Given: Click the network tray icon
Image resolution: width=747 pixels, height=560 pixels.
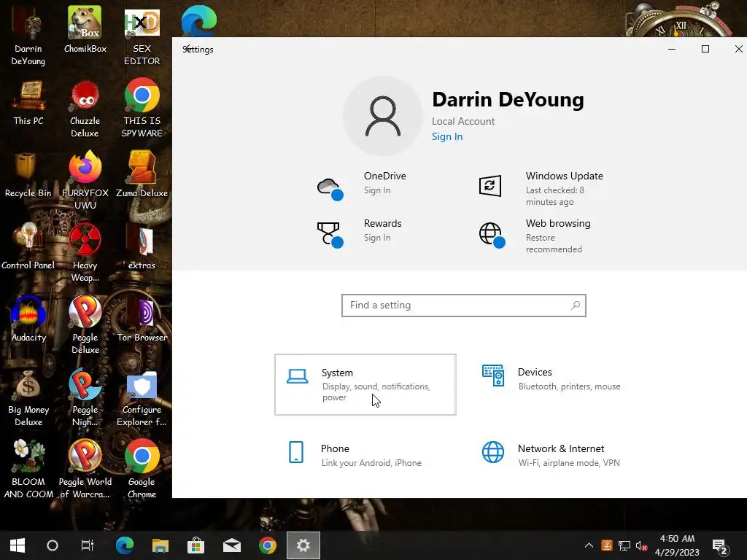Looking at the screenshot, I should click(x=624, y=545).
